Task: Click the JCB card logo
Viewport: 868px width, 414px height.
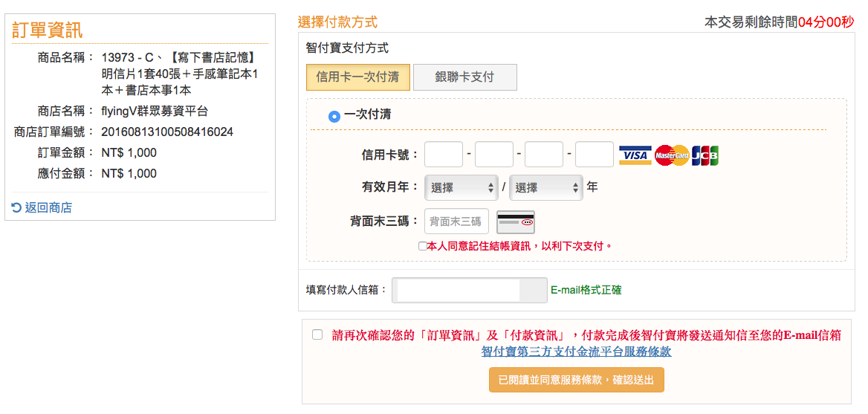Action: point(705,155)
